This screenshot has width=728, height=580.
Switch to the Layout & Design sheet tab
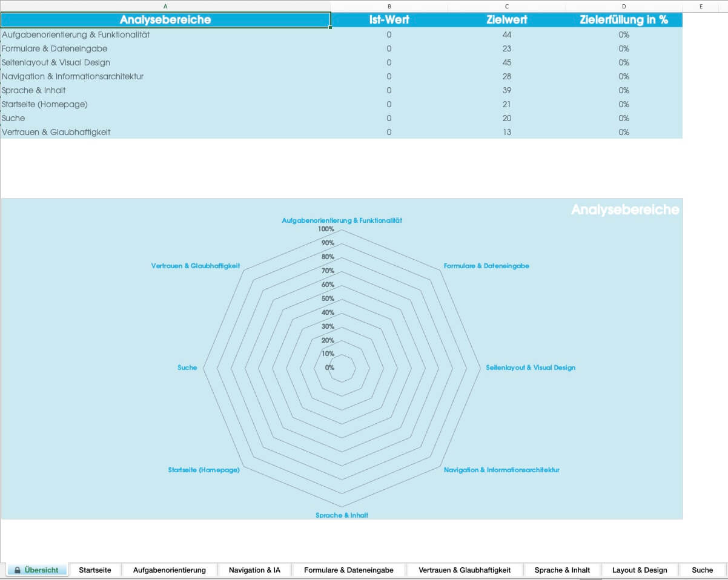tap(640, 570)
